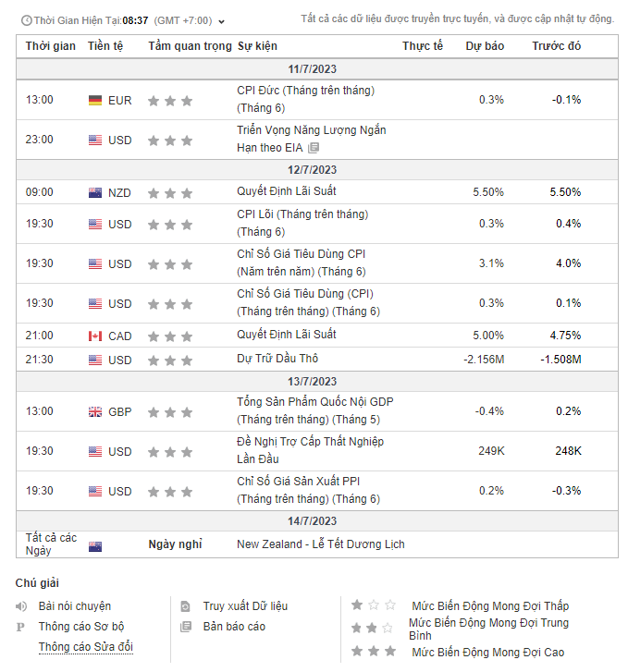Click the Thời gian column header
The image size is (628, 672).
tap(51, 46)
